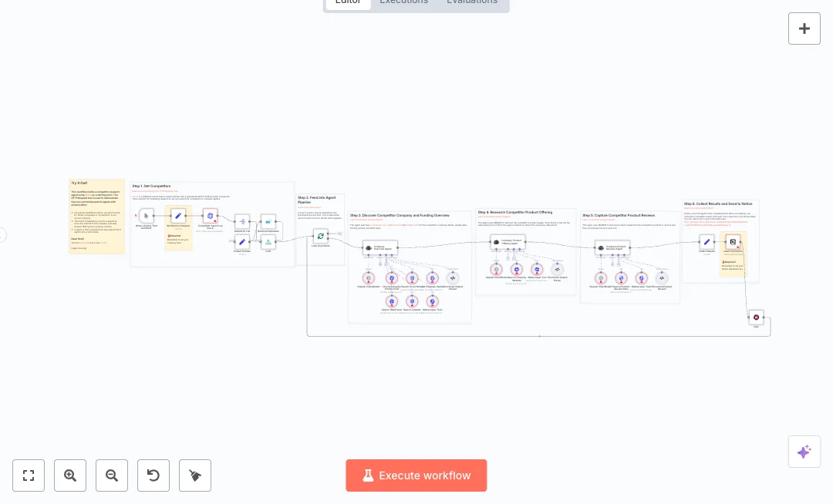The width and height of the screenshot is (833, 504).
Task: Switch to the Evaluations tab
Action: pos(471,2)
